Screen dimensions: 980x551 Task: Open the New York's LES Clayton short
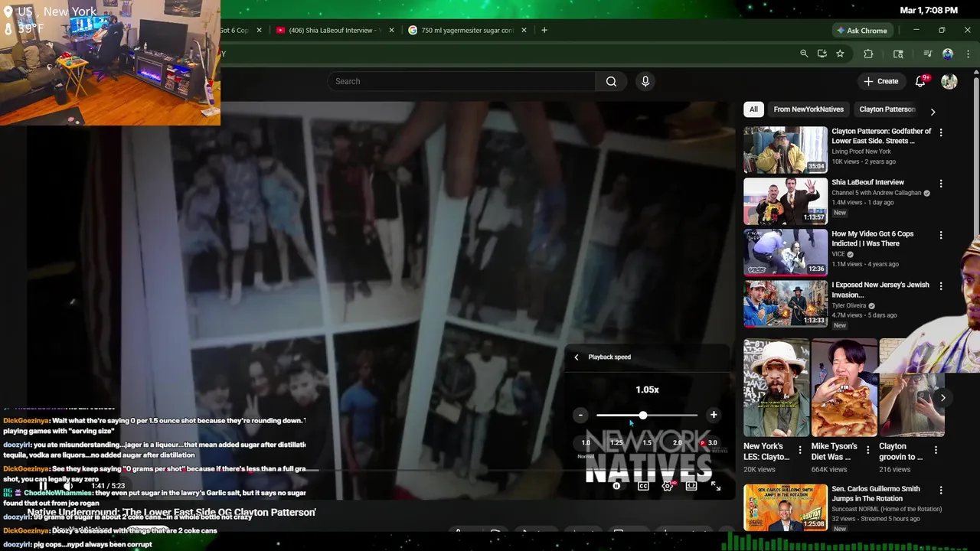[x=776, y=388]
